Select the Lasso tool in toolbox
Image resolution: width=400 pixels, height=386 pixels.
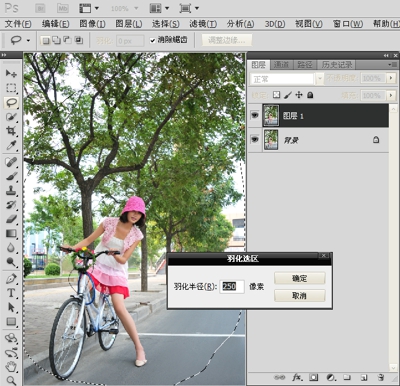tap(11, 102)
